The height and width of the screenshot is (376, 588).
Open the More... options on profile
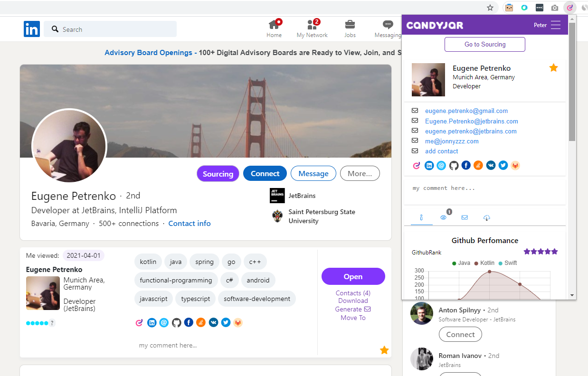pyautogui.click(x=360, y=174)
